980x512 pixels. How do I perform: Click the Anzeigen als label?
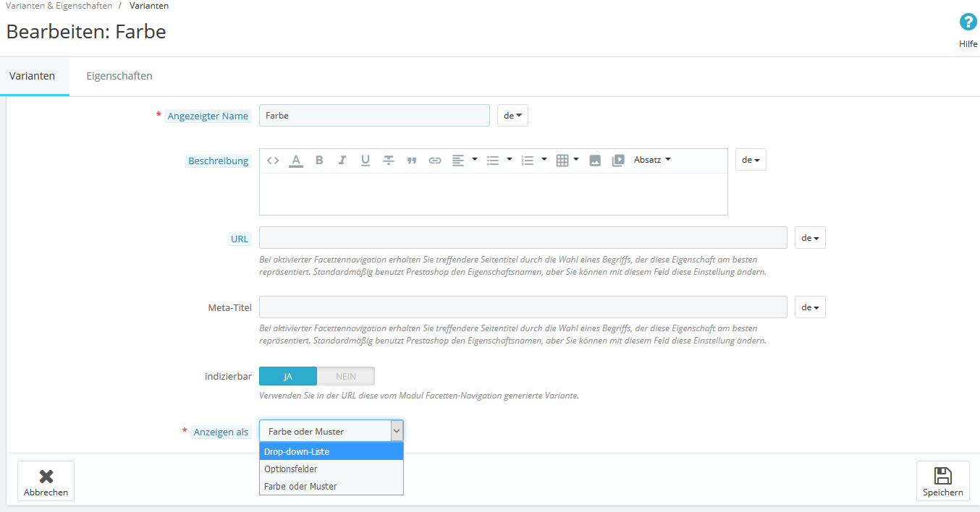[x=221, y=432]
